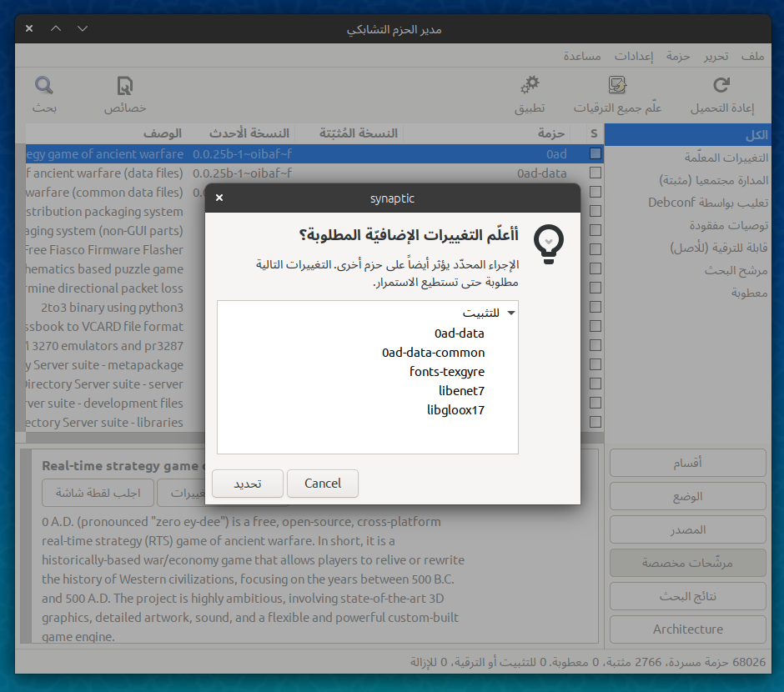This screenshot has height=692, width=784.
Task: Open the ملف (File) menu
Action: (752, 56)
